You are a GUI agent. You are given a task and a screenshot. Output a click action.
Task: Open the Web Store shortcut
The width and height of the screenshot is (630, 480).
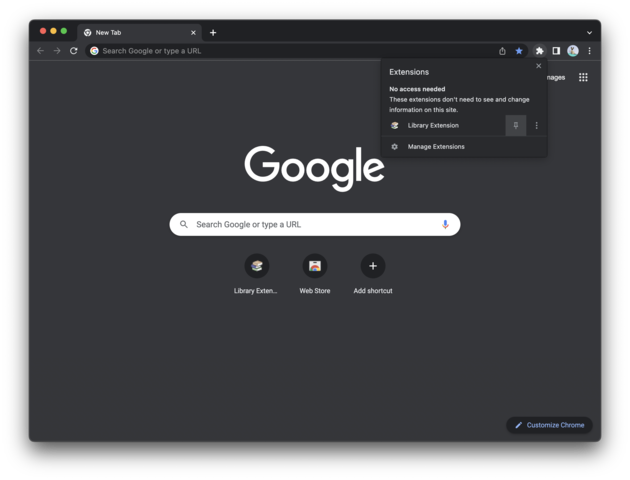315,274
